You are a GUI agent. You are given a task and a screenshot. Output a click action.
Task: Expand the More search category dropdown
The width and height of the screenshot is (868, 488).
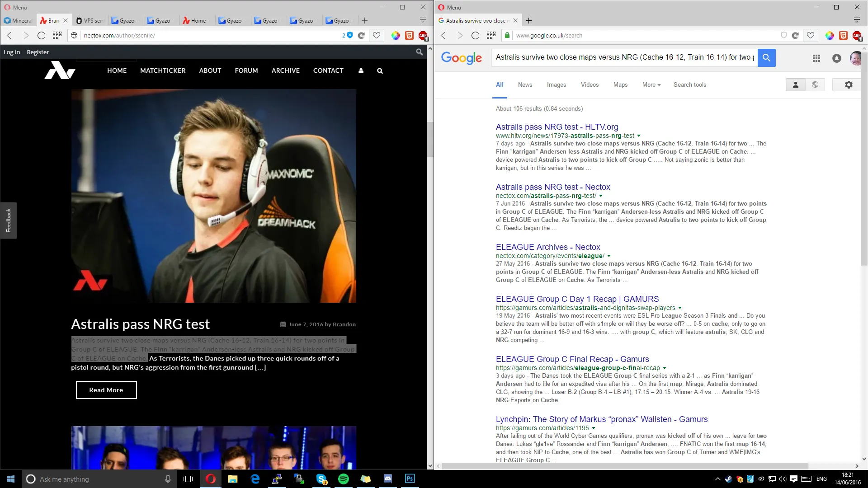651,84
